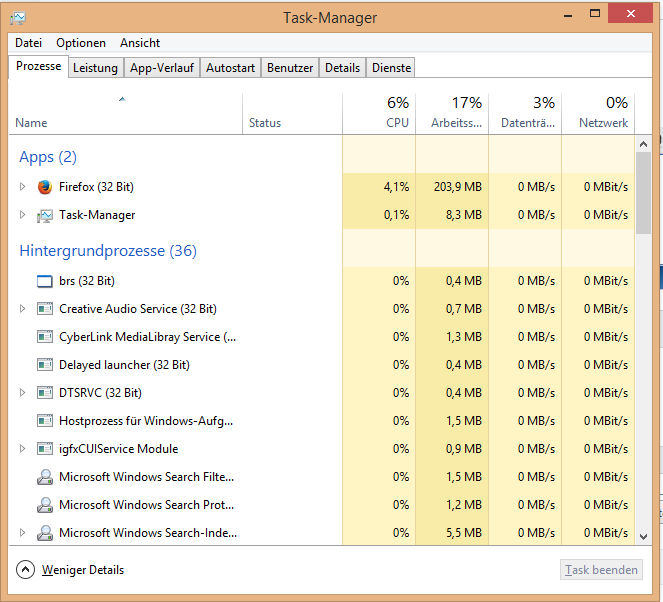
Task: Click the Hintergrundprozesse (36) group heading
Action: coord(108,251)
